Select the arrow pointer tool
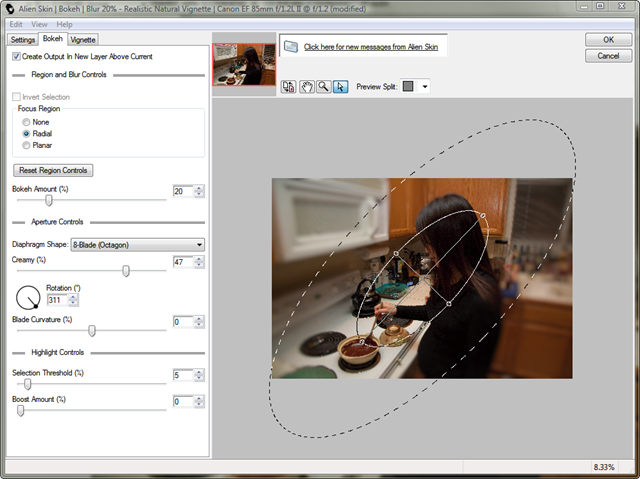 tap(340, 87)
